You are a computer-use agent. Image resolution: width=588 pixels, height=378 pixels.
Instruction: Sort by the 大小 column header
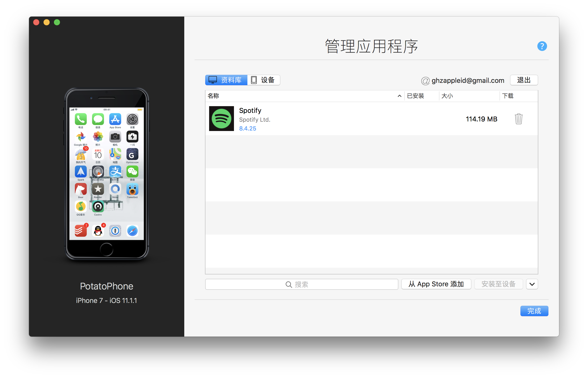(x=469, y=96)
